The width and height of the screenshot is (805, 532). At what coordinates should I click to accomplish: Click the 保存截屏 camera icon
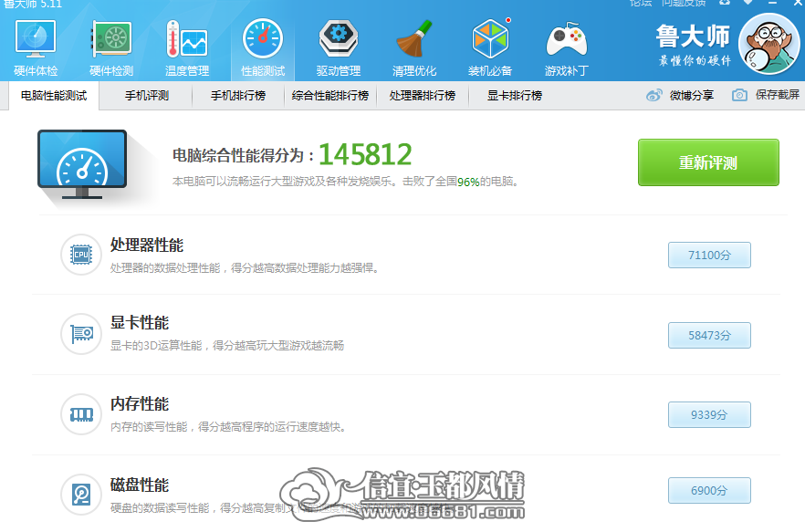739,95
